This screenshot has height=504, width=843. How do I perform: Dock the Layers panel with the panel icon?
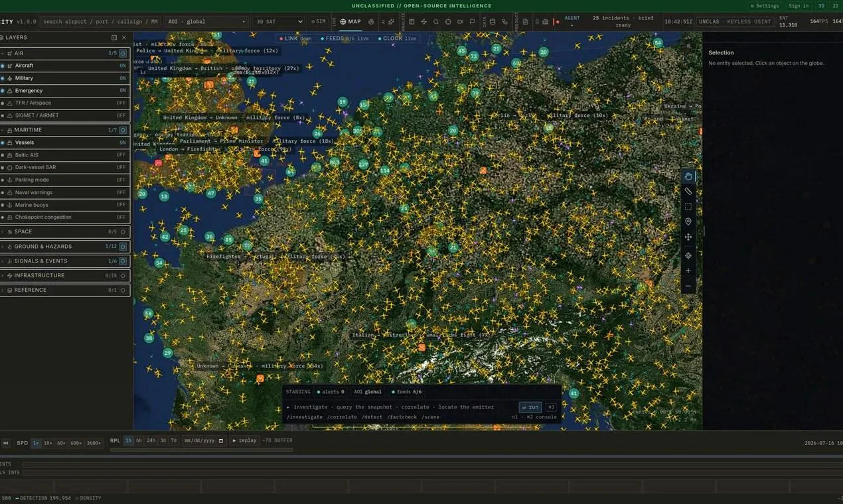click(x=114, y=38)
